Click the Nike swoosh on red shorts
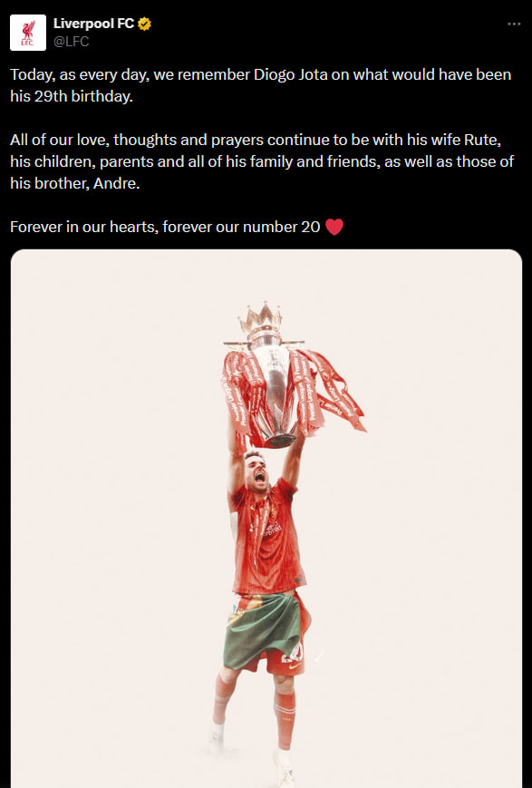Image resolution: width=532 pixels, height=788 pixels. point(294,666)
